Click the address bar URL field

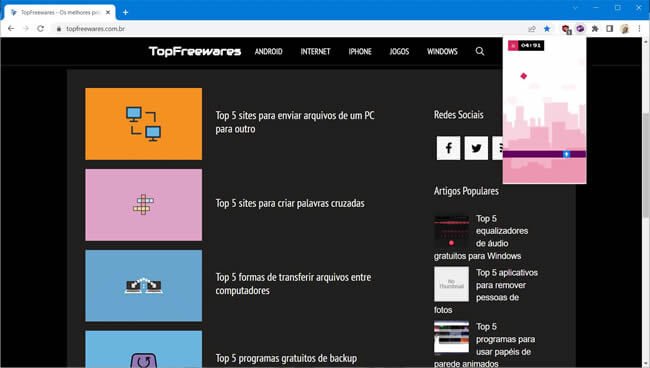[x=290, y=29]
